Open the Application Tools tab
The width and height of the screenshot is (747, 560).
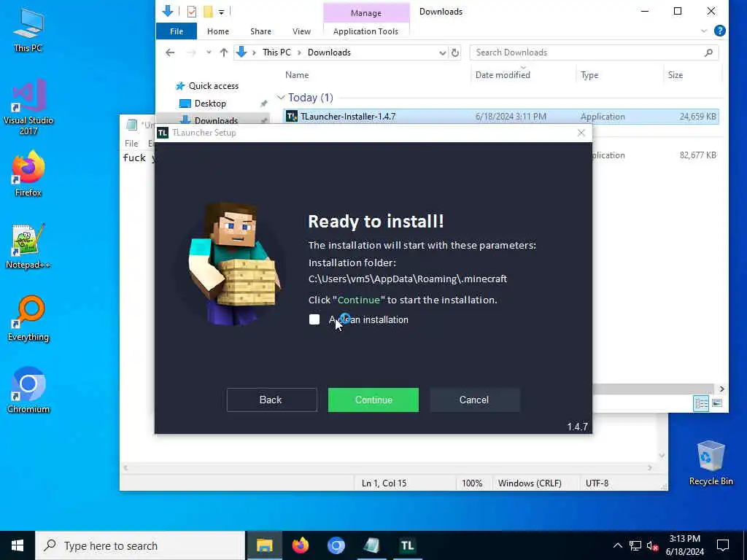[x=366, y=31]
